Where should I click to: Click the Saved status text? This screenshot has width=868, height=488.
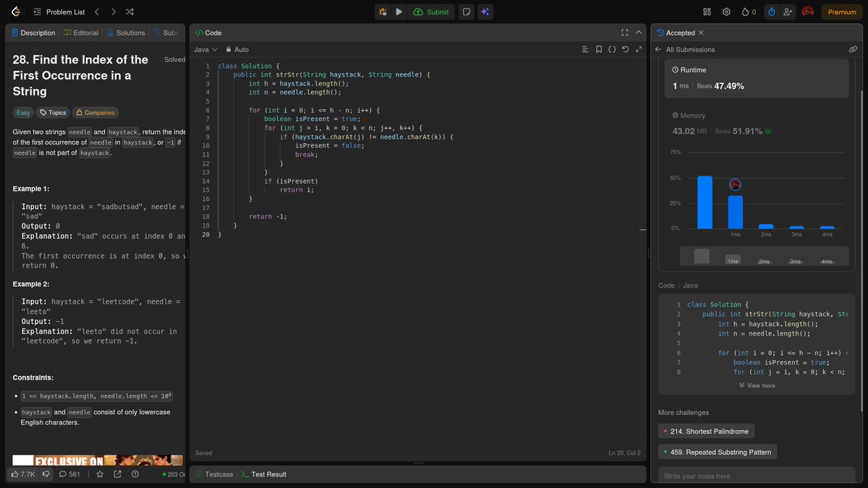(x=204, y=453)
